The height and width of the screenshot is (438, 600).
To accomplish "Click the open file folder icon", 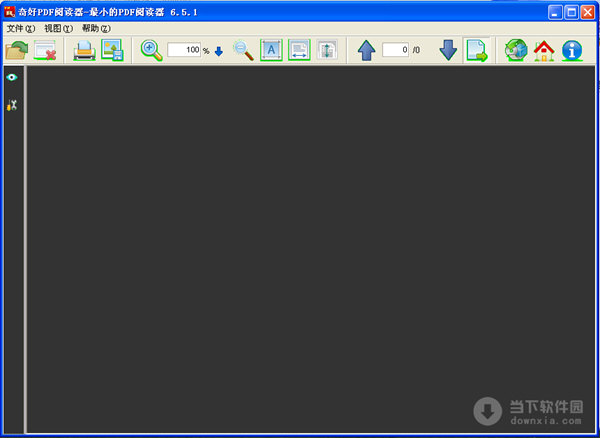I will point(16,50).
